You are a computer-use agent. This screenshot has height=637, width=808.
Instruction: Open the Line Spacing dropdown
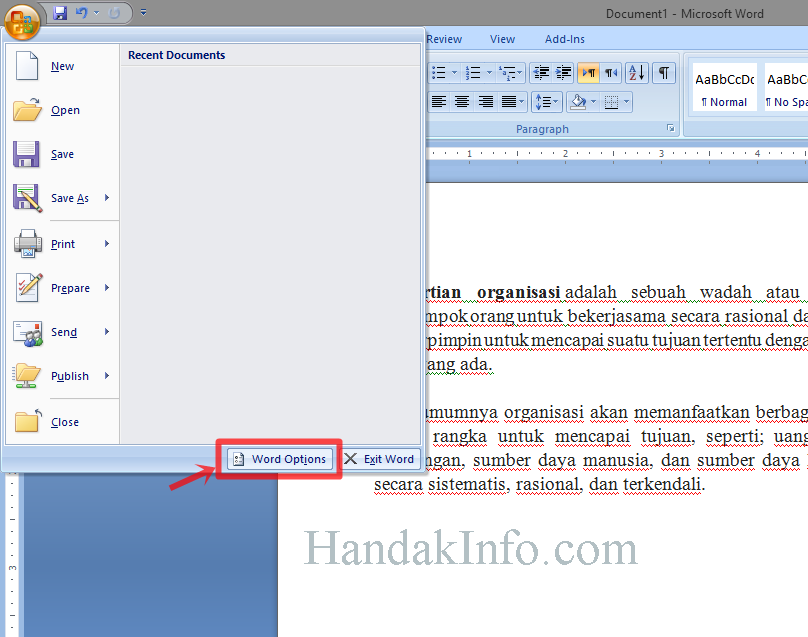[546, 102]
